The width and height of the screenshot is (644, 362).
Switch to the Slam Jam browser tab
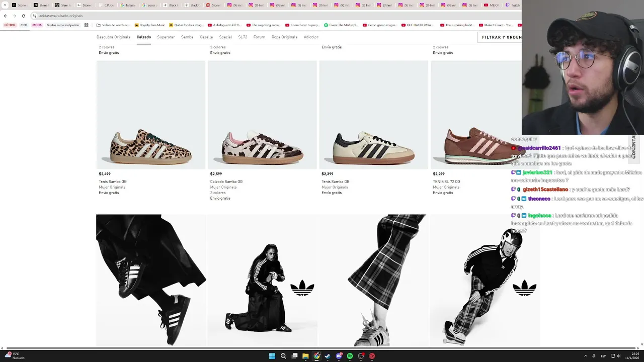click(63, 5)
